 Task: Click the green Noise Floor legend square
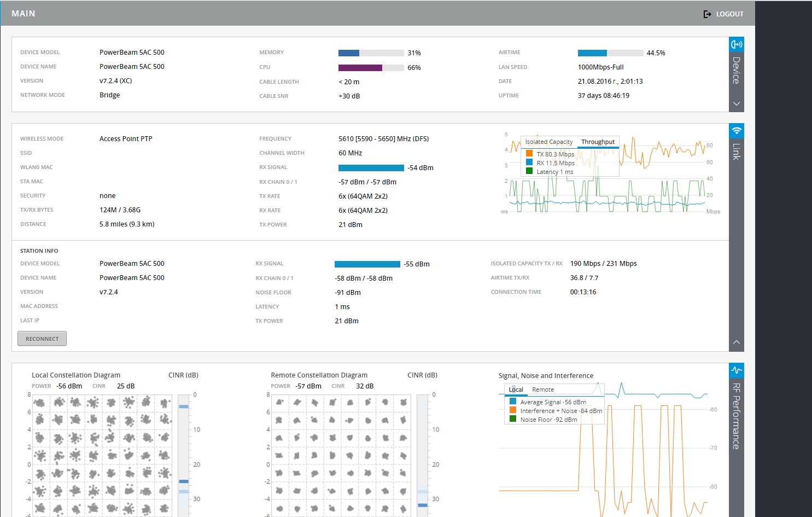(x=513, y=419)
